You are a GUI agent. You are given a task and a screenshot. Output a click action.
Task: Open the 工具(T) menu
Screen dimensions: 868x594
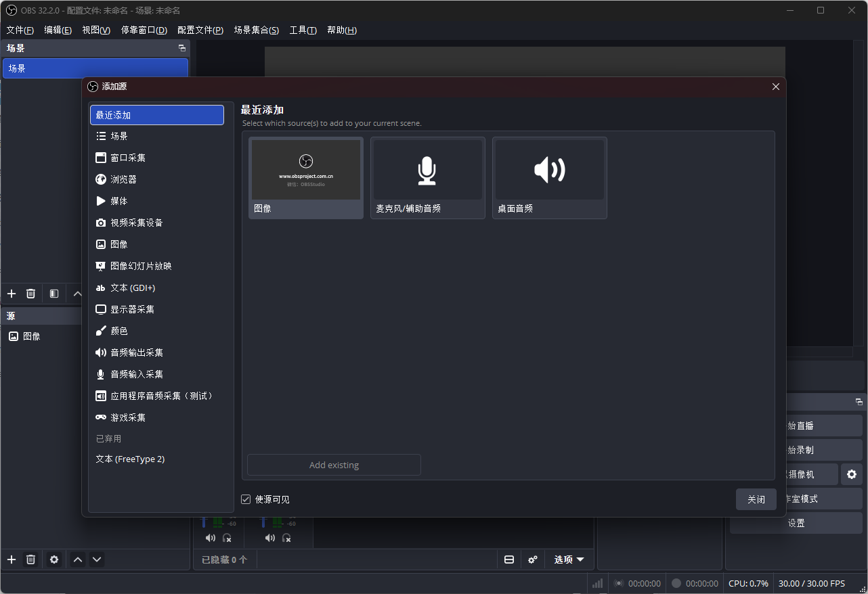[303, 30]
